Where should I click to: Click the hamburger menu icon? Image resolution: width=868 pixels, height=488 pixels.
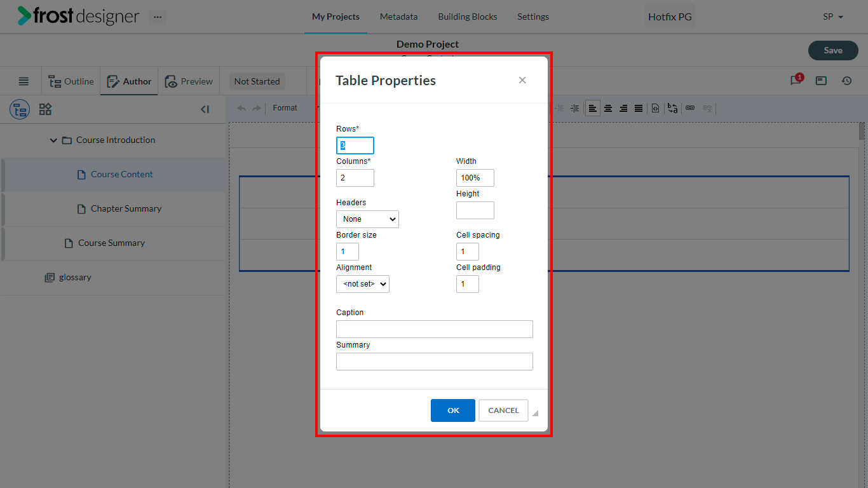point(24,81)
